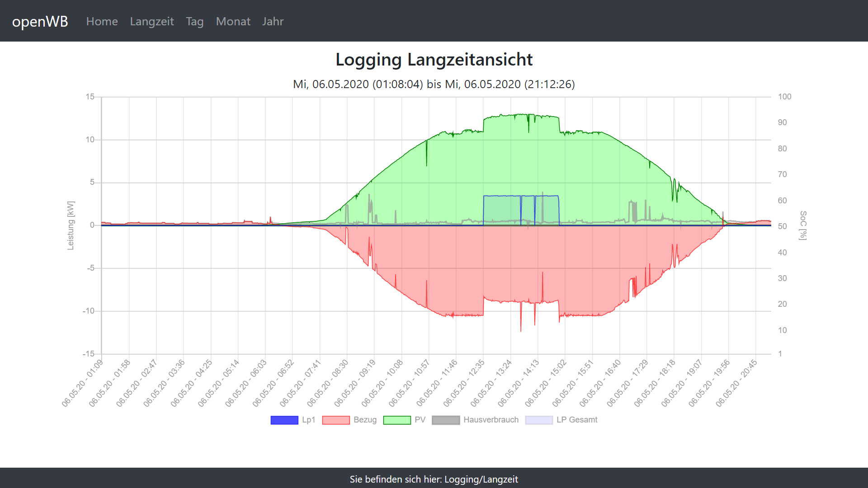Click the green PV legend swatch
The width and height of the screenshot is (868, 488).
pos(396,420)
